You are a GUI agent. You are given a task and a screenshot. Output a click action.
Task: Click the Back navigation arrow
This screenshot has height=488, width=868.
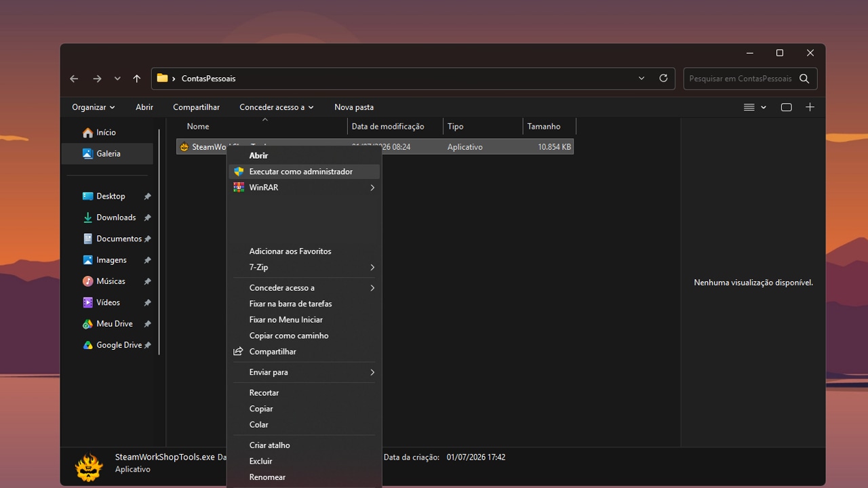tap(74, 79)
